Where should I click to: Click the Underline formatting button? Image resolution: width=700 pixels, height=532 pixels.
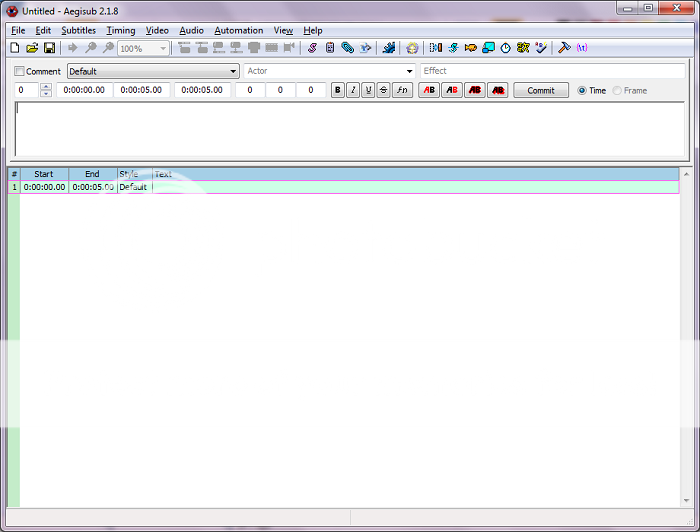coord(368,90)
